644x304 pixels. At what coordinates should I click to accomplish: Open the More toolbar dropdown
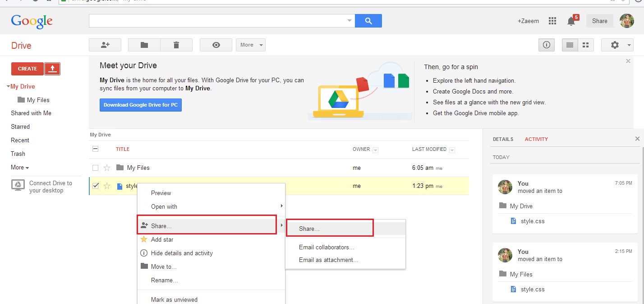coord(250,45)
